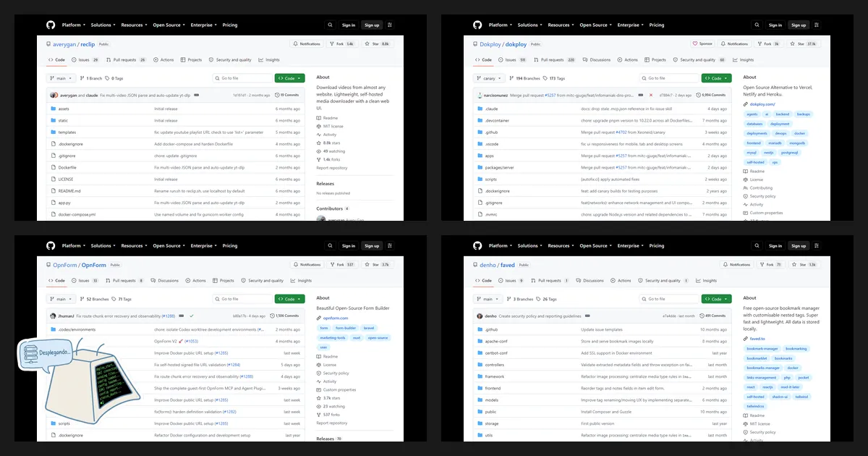Click the Dockerfile file icon in reclip
The height and width of the screenshot is (456, 868).
[53, 167]
